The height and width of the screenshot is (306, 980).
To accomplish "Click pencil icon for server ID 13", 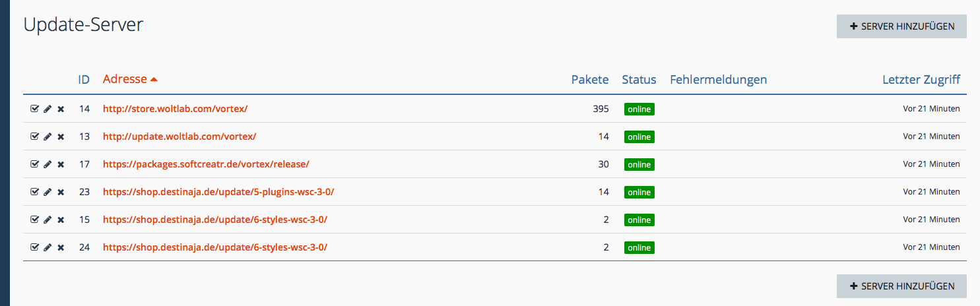I will [x=48, y=137].
